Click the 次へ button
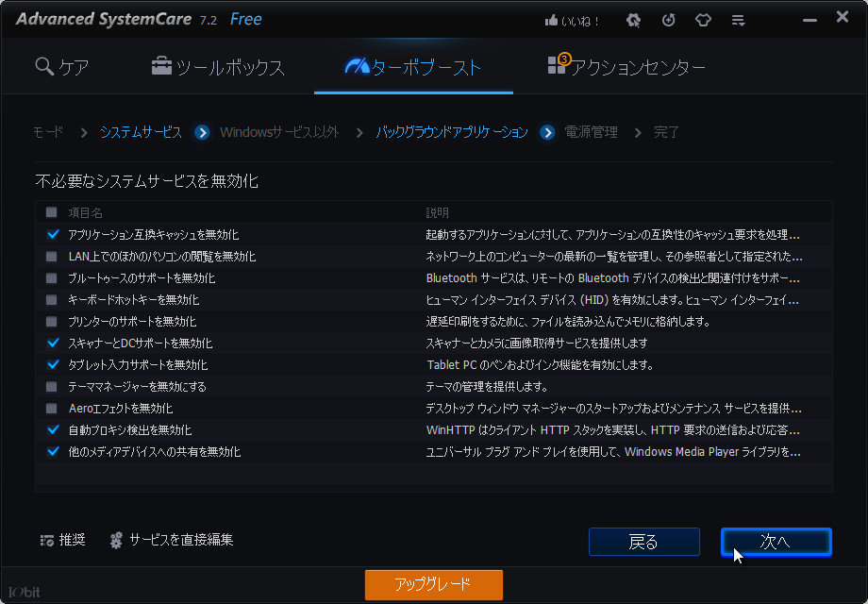868x604 pixels. click(x=776, y=542)
